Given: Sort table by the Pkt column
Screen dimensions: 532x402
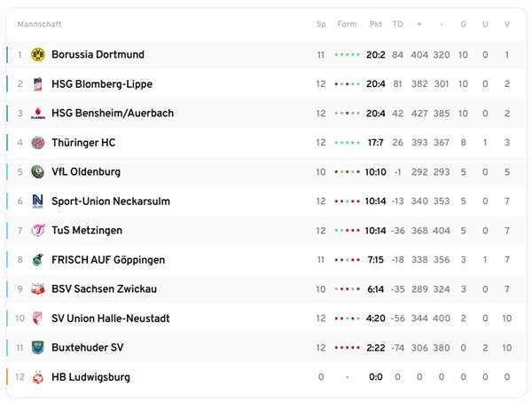Looking at the screenshot, I should coord(375,24).
